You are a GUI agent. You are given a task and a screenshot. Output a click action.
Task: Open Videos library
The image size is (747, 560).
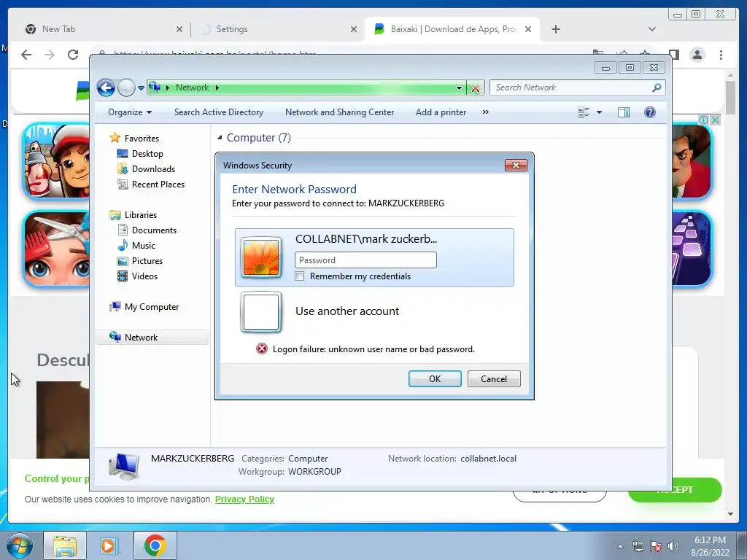click(x=144, y=276)
